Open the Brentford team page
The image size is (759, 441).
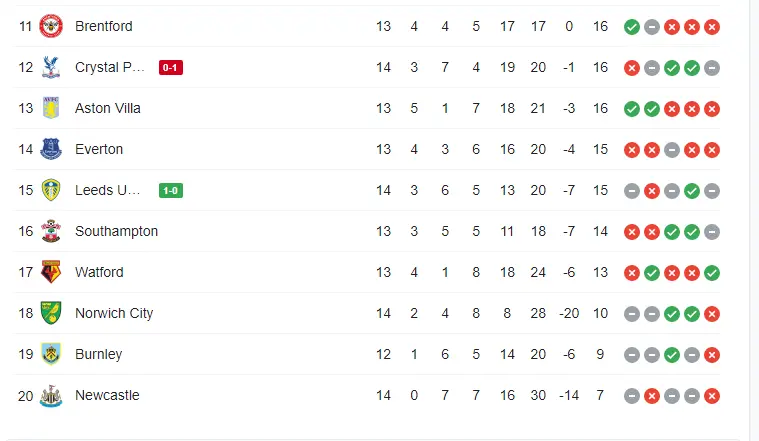(103, 27)
